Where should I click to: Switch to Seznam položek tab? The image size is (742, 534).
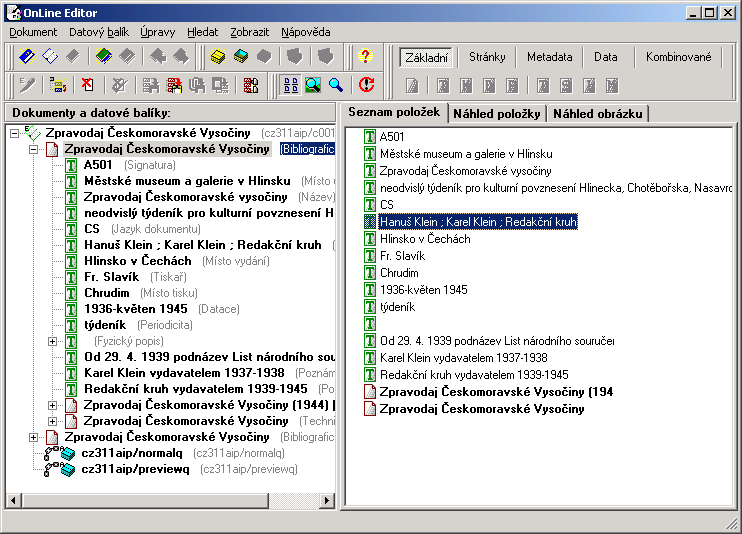[394, 112]
